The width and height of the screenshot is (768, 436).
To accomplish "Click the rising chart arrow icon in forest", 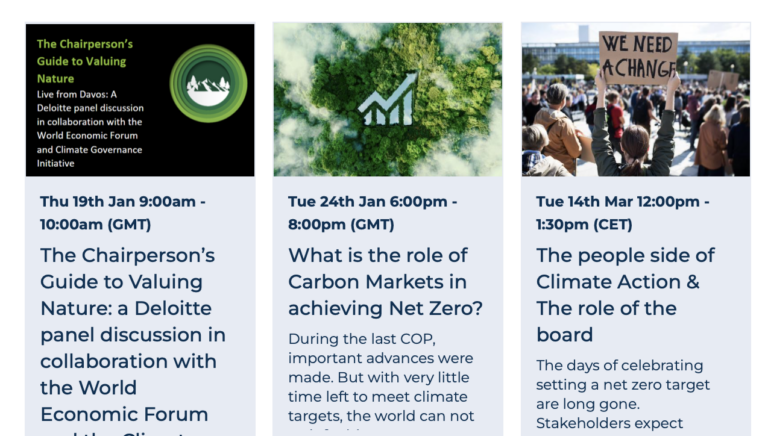I will click(388, 98).
